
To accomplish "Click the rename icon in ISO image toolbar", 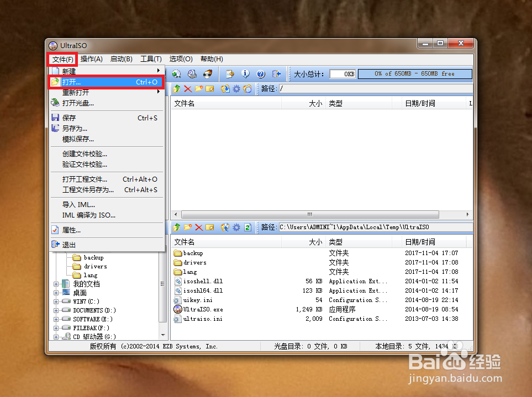I will [x=210, y=89].
